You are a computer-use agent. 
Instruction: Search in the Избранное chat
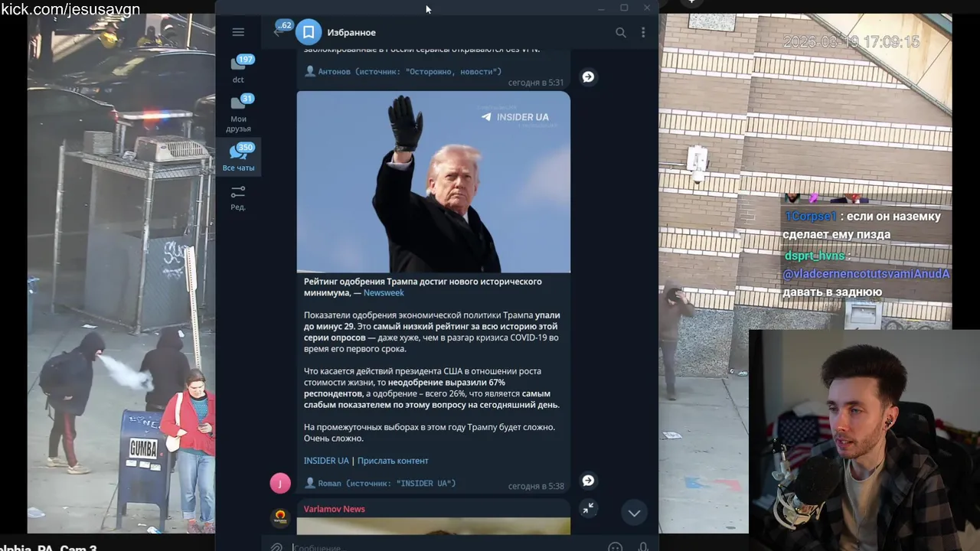coord(621,32)
